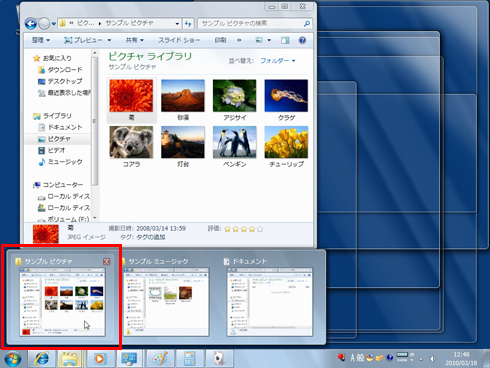Show more toolbar commands chevron
This screenshot has height=368, width=490.
(x=239, y=40)
